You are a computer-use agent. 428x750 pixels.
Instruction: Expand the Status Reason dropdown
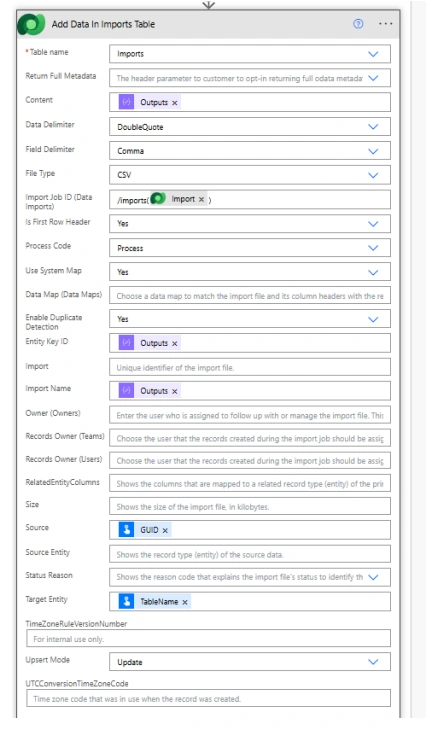pos(373,577)
